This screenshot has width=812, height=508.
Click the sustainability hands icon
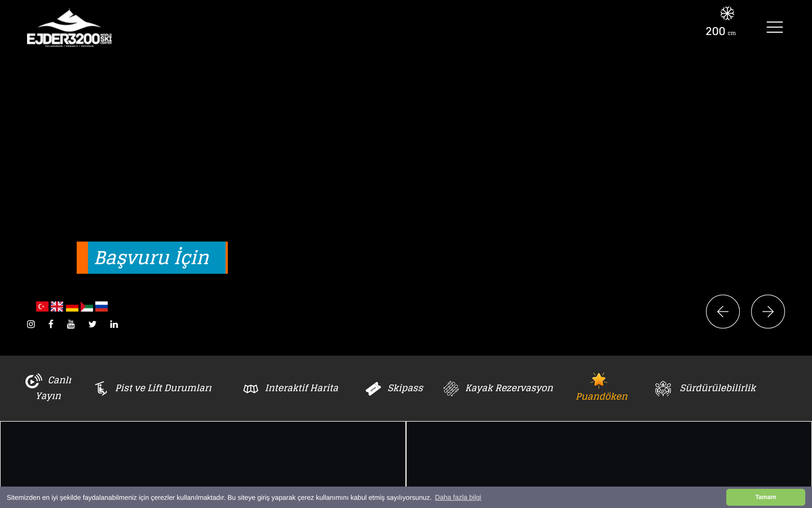(663, 388)
